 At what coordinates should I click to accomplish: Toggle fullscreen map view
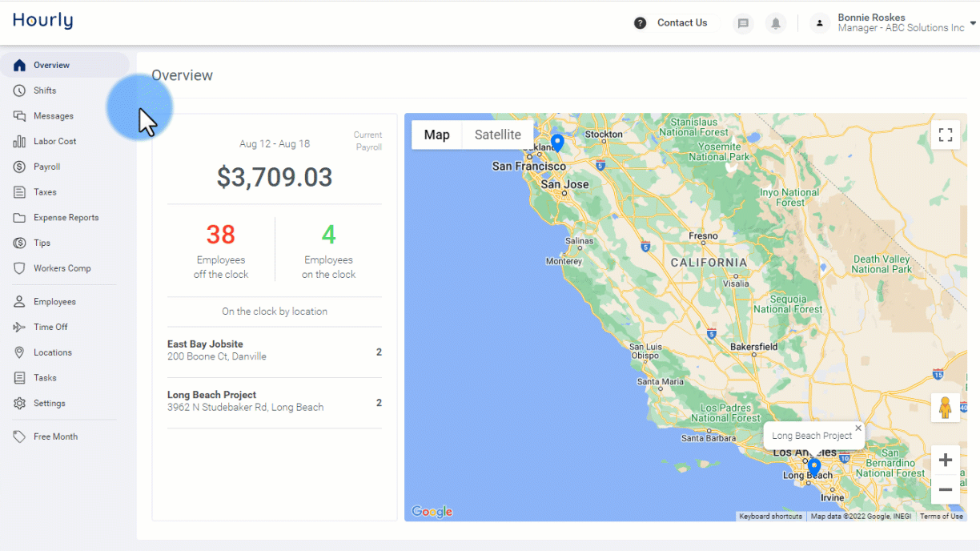[946, 135]
